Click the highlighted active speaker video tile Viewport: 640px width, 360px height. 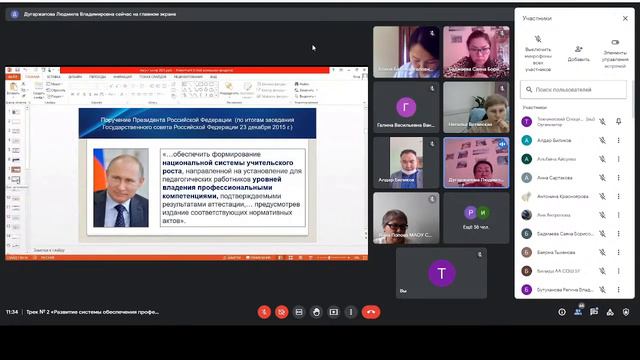(x=476, y=162)
